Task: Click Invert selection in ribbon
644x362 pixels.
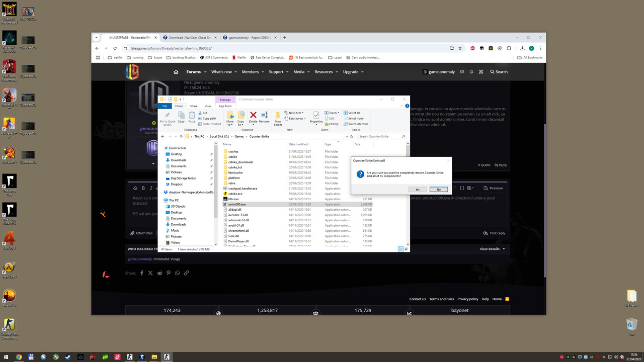Action: click(x=356, y=124)
